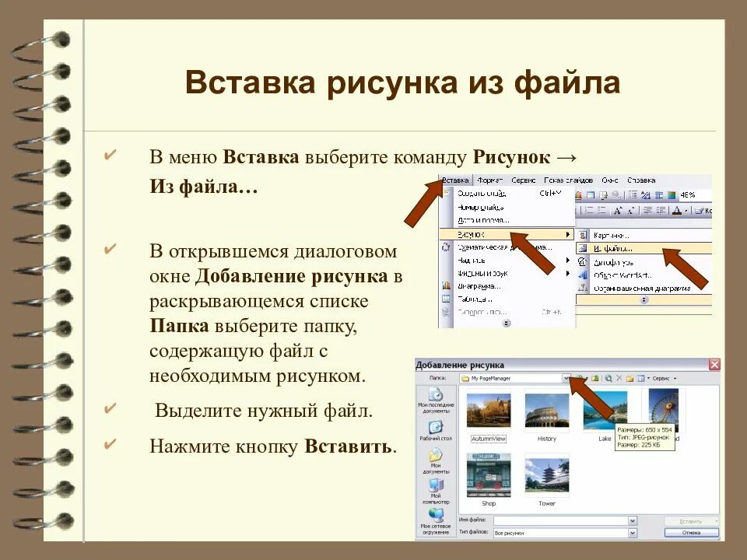Click the create new folder icon
This screenshot has width=747, height=560.
[630, 378]
